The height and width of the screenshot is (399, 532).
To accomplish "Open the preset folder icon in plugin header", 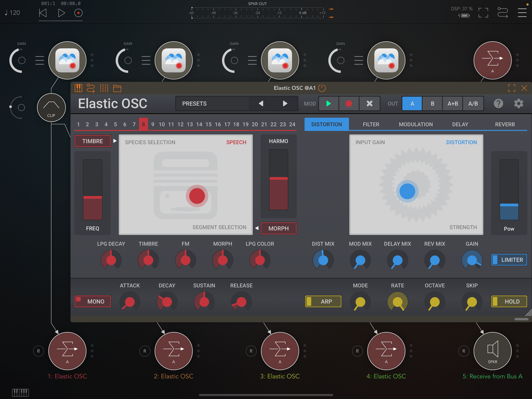I will [x=117, y=88].
